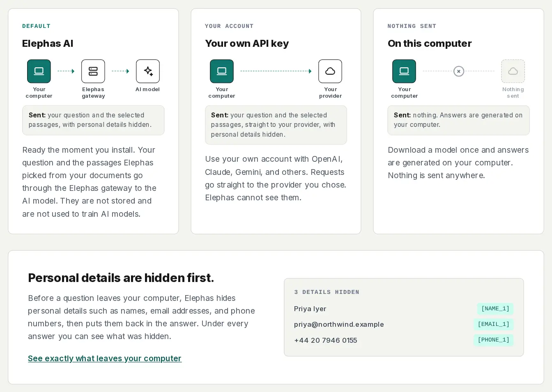Select the phone number +44 20 7946 0155
The image size is (552, 392).
326,340
